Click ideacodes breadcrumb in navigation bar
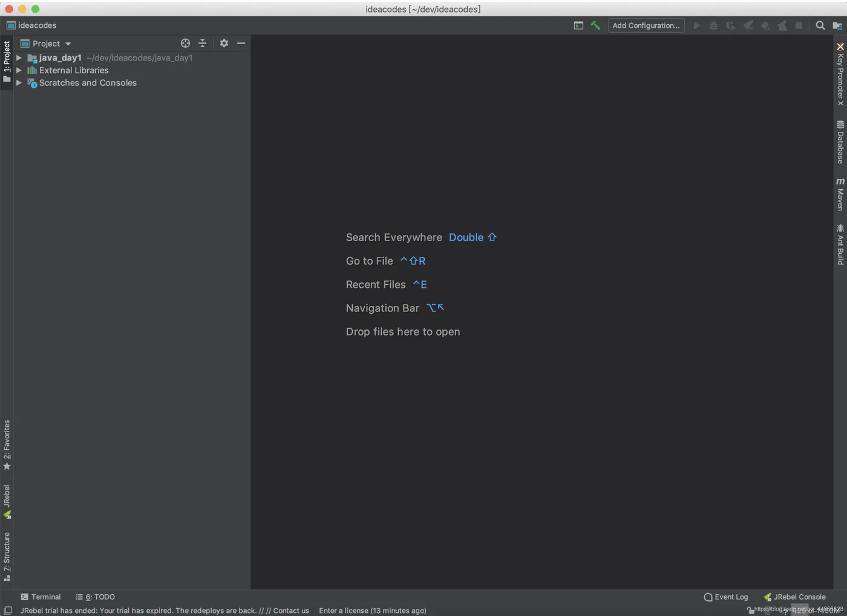Screen dimensions: 847x616 31,25
